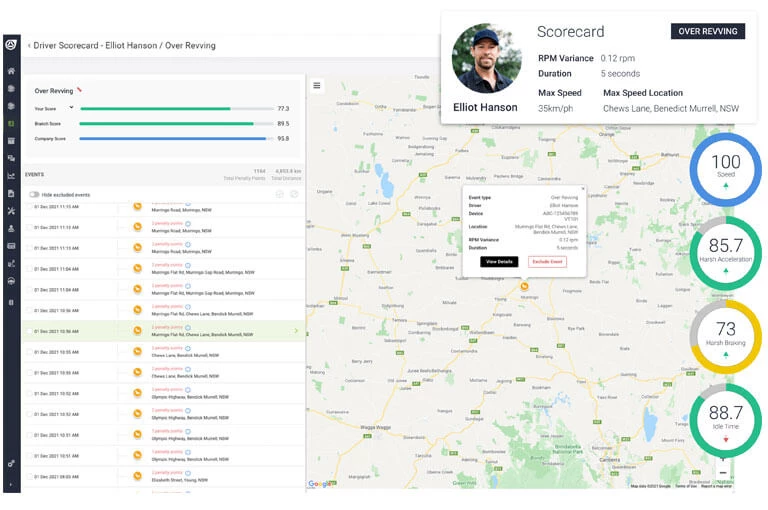
Task: Open the chart reports icon in sidebar
Action: point(11,175)
